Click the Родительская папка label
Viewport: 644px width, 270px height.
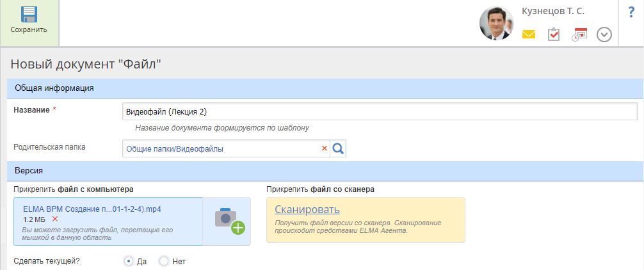(50, 147)
